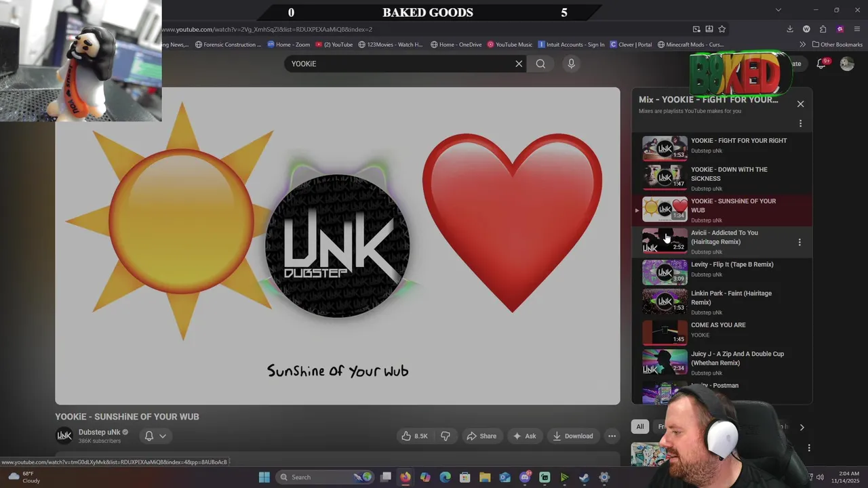Like the video with 8.5K likes
This screenshot has height=488, width=868.
coord(414,436)
